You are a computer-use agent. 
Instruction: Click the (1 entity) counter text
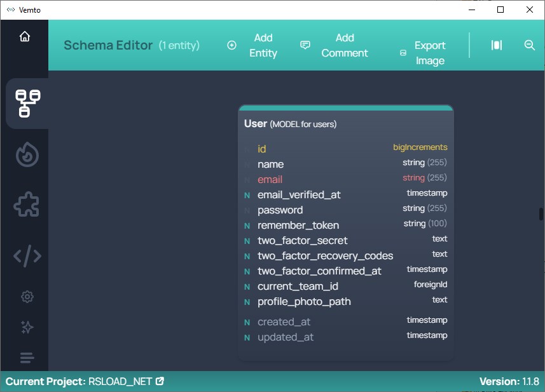click(x=179, y=45)
